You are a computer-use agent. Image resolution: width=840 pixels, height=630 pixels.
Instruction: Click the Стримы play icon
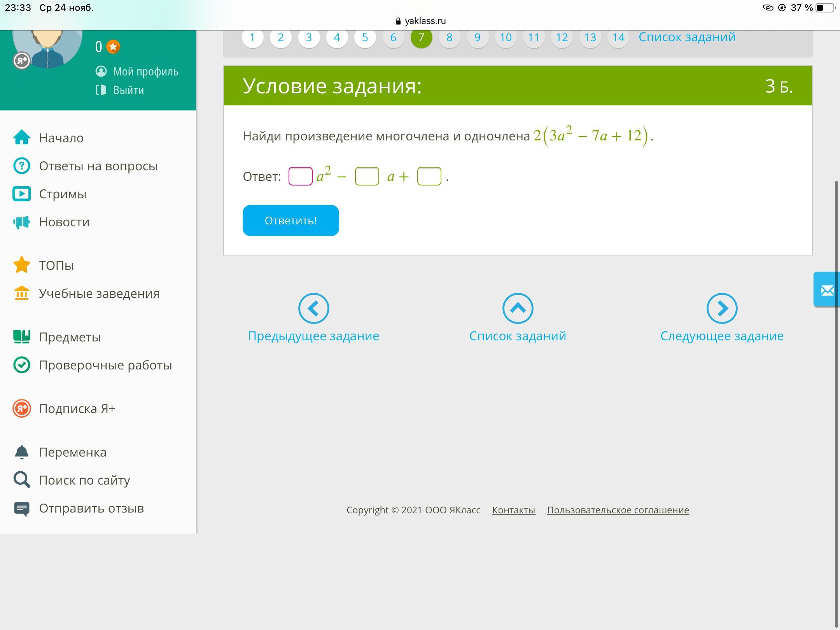[x=22, y=194]
